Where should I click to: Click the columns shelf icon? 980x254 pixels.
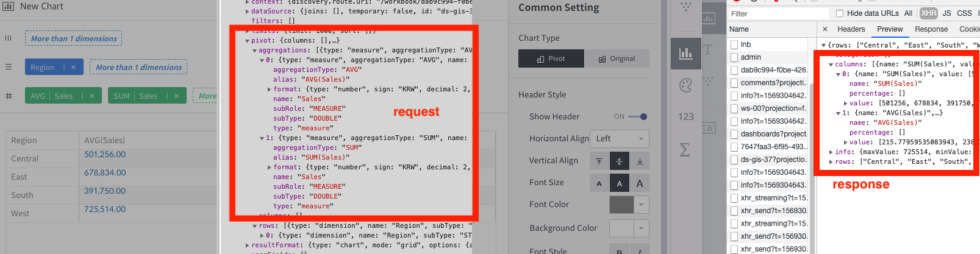(x=9, y=38)
